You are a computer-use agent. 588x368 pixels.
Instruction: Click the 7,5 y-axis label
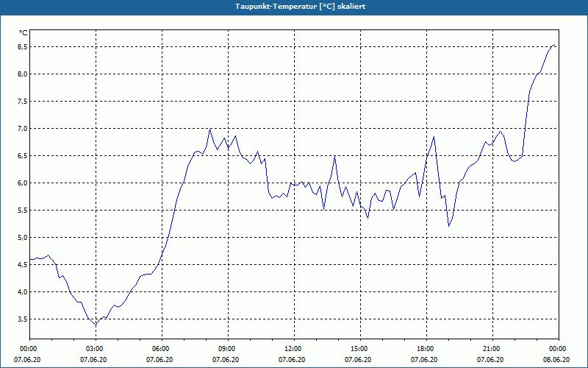[x=23, y=102]
